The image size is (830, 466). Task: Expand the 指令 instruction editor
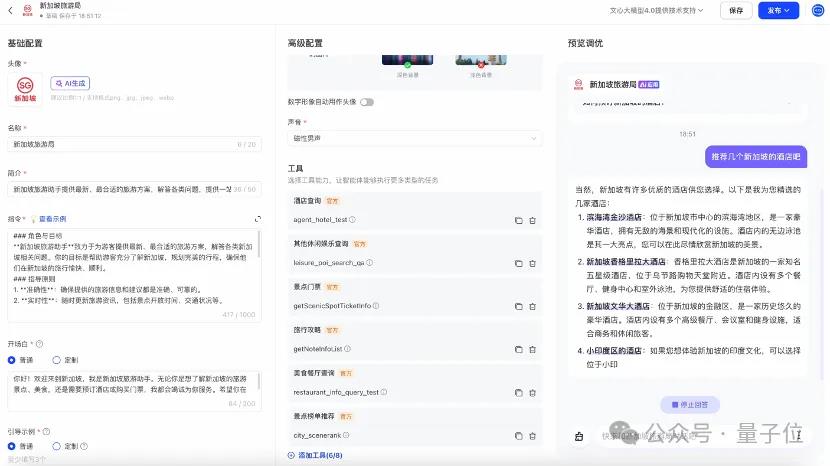(258, 219)
